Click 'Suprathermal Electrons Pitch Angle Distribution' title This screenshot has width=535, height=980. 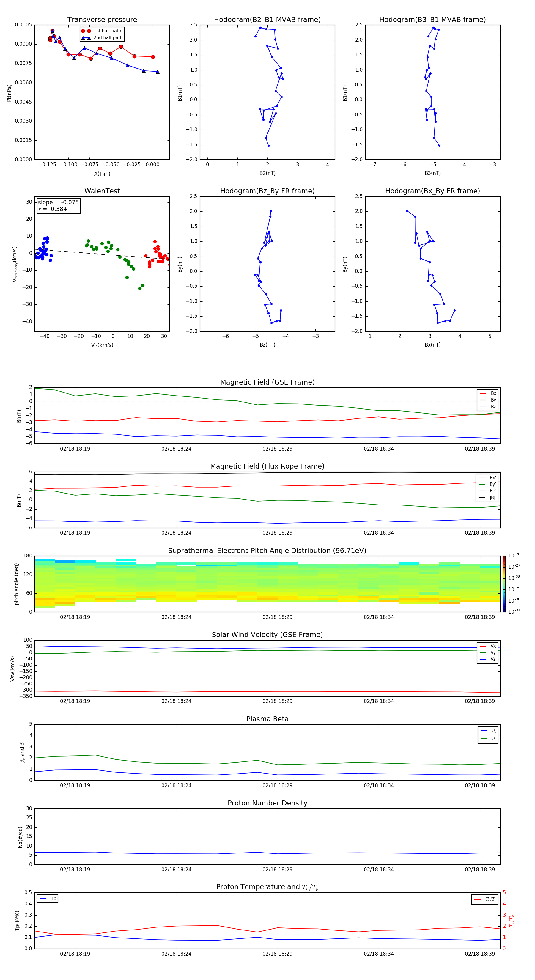tap(267, 551)
